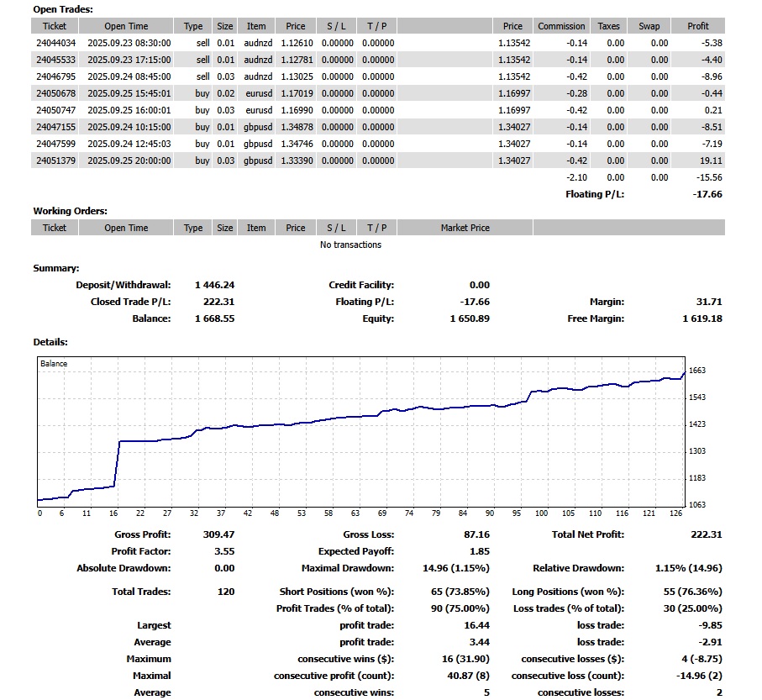Click Open Time header in Working Orders table
Viewport: 762px width, 700px height.
[126, 228]
